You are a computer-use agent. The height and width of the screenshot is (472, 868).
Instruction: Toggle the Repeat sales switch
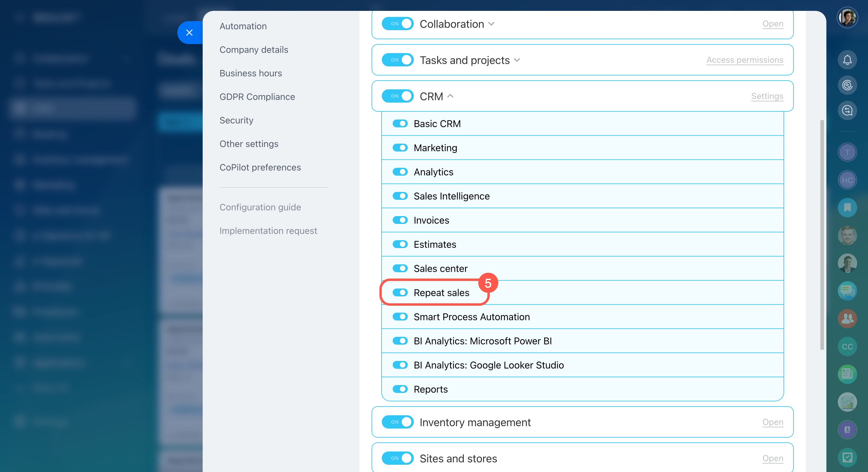400,292
